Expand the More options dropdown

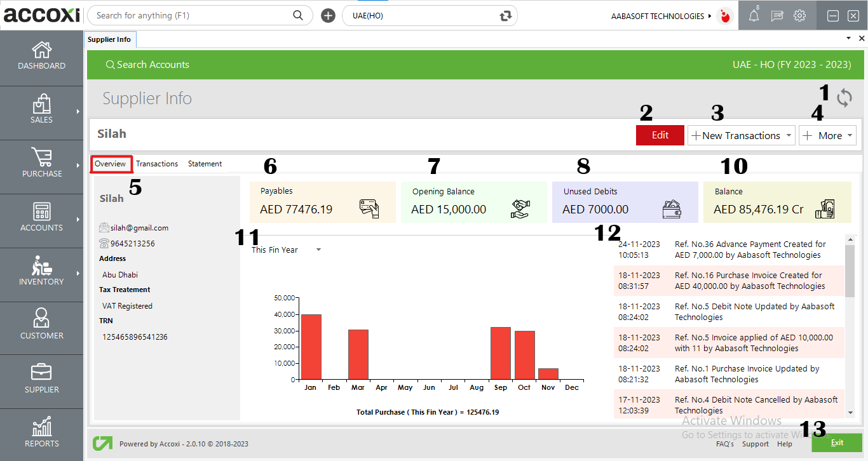850,135
